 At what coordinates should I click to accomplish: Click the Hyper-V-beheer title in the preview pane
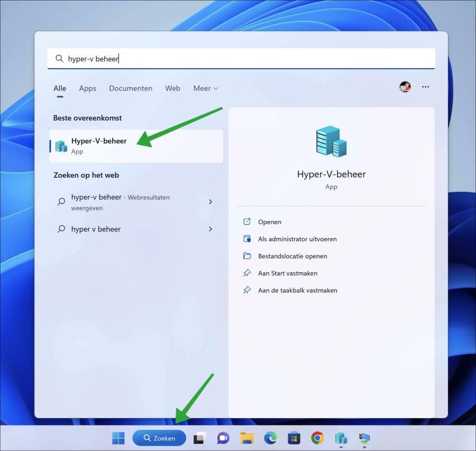click(x=331, y=174)
